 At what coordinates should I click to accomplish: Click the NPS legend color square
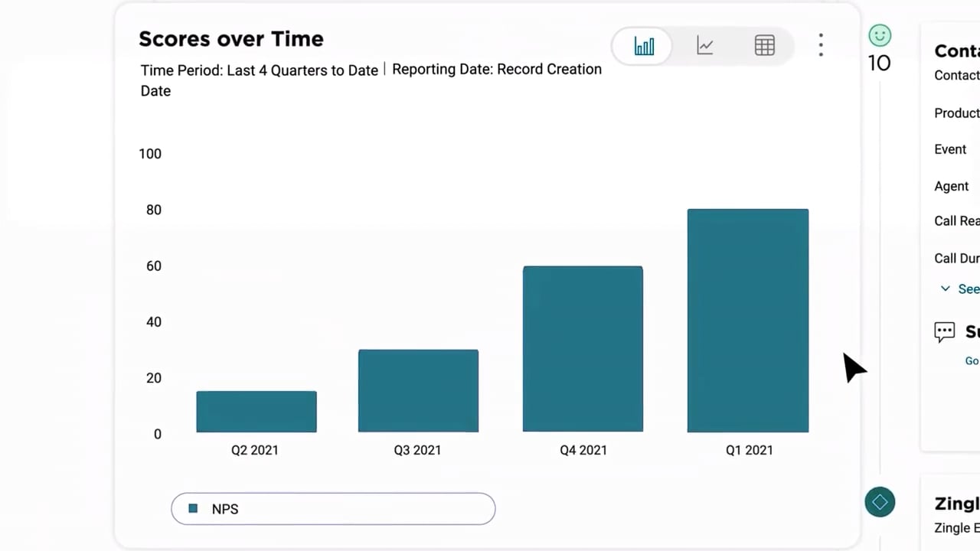pyautogui.click(x=193, y=509)
